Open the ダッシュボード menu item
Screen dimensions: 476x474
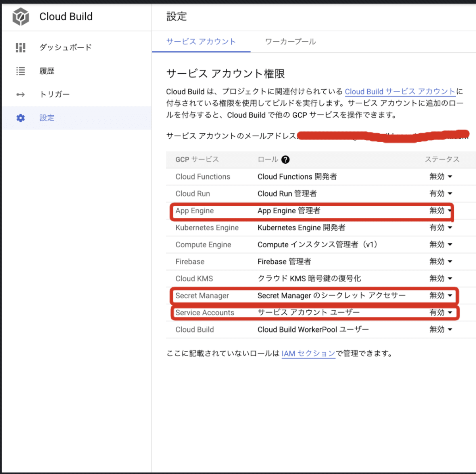77,48
